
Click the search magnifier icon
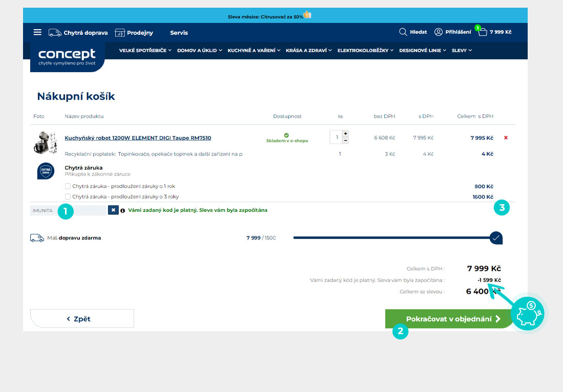click(403, 32)
